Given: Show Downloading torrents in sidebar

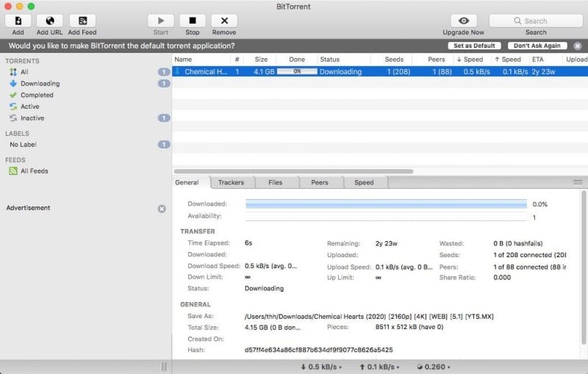Looking at the screenshot, I should 40,84.
